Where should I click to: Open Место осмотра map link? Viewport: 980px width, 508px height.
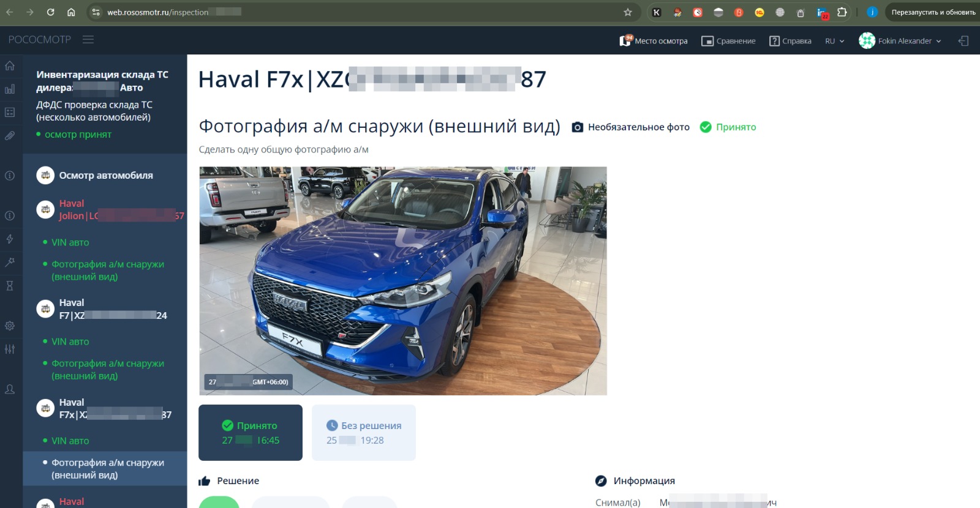pyautogui.click(x=653, y=41)
